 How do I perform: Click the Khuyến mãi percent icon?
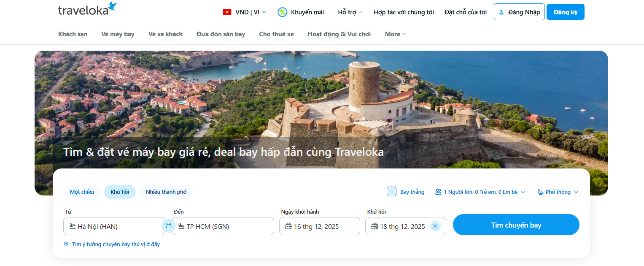click(282, 12)
